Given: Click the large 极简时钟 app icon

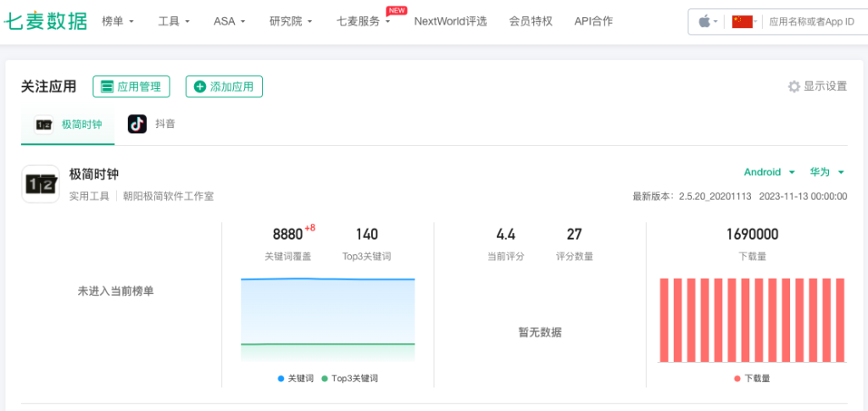Looking at the screenshot, I should (41, 184).
